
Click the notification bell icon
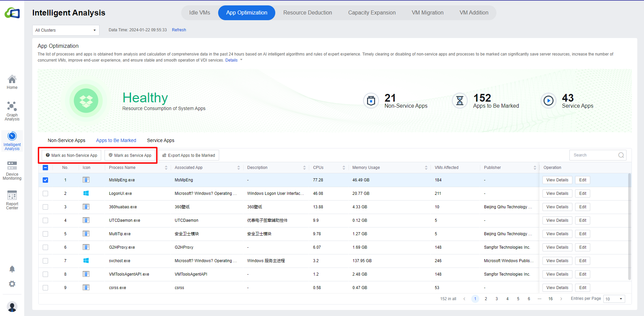[12, 269]
